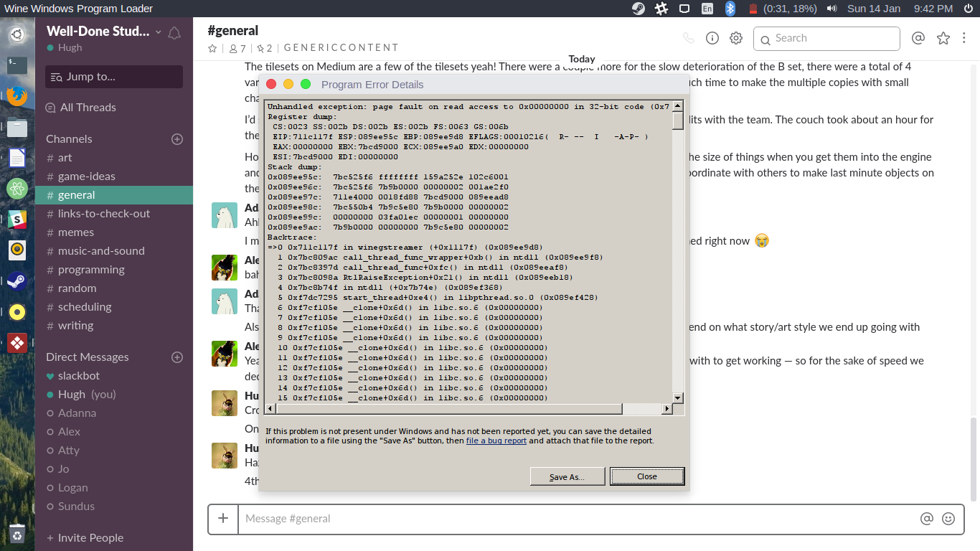Open the Bluetooth indicator menu

[x=730, y=9]
